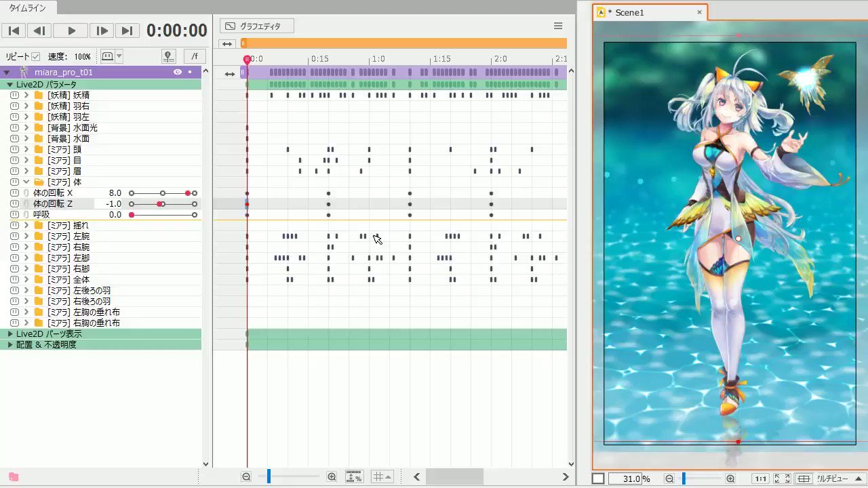Play the animation
The height and width of the screenshot is (488, 868).
coord(71,30)
